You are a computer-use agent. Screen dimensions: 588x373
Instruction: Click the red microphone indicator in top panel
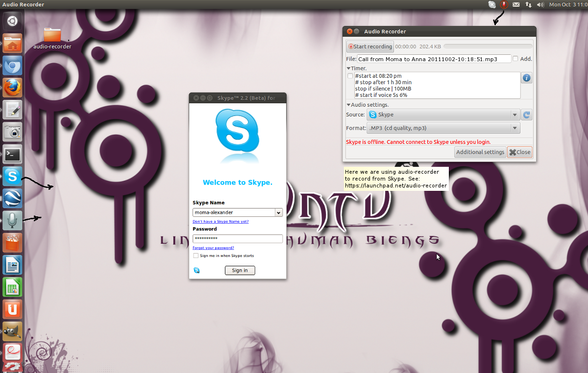pyautogui.click(x=504, y=4)
